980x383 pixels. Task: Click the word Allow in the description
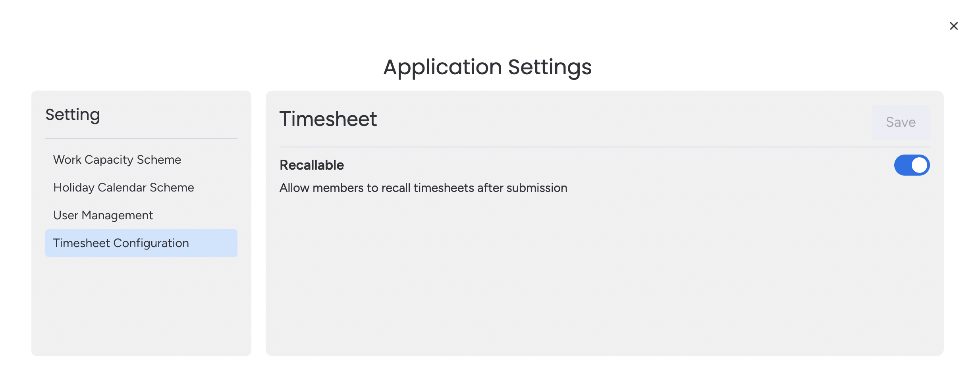[x=294, y=188]
